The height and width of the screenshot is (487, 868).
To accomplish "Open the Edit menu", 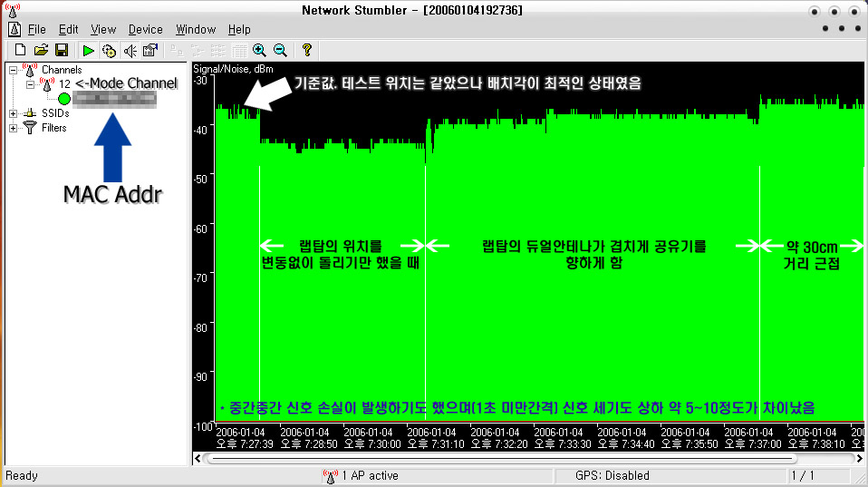I will [69, 29].
